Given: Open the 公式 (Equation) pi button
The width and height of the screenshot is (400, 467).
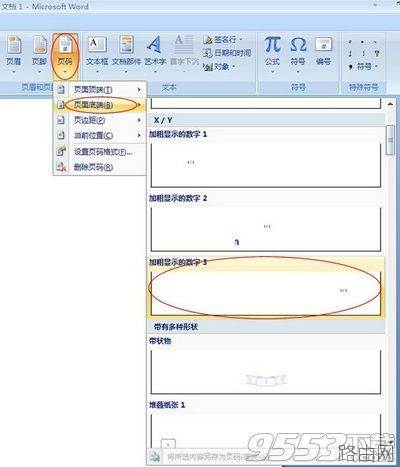Looking at the screenshot, I should click(x=272, y=53).
